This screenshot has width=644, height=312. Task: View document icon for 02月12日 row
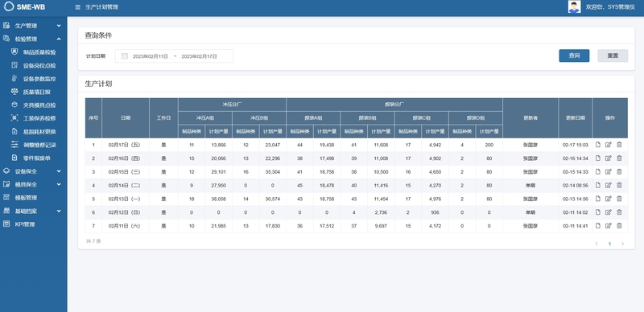pos(598,212)
